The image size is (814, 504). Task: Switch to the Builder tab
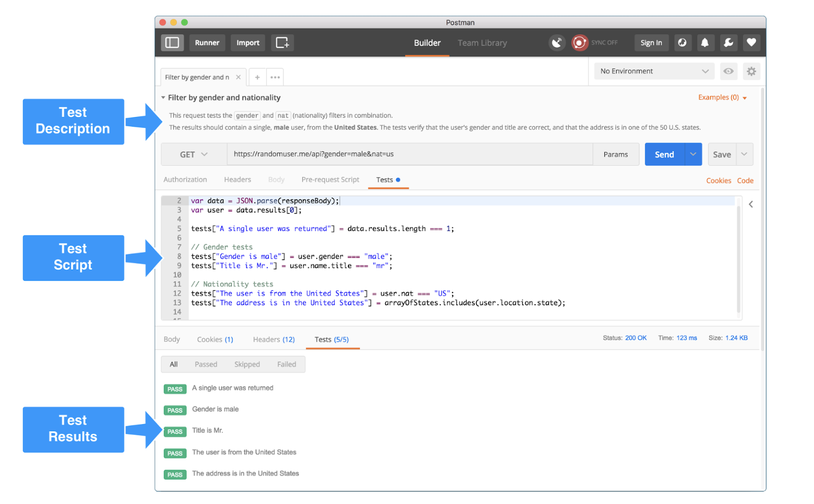coord(427,43)
